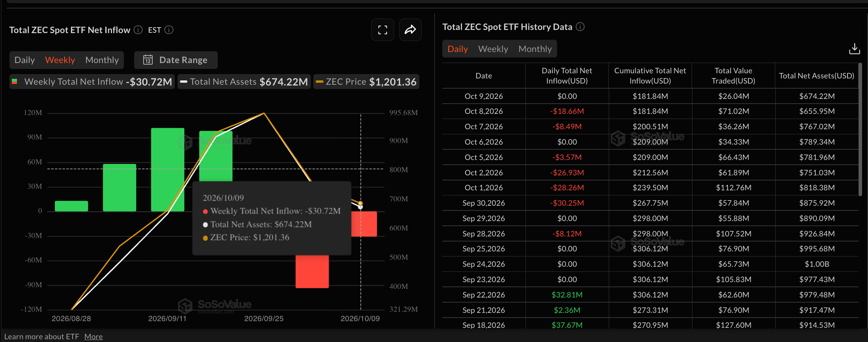Click Total Net Assets(USD) column header
The width and height of the screenshot is (868, 342).
click(x=817, y=76)
